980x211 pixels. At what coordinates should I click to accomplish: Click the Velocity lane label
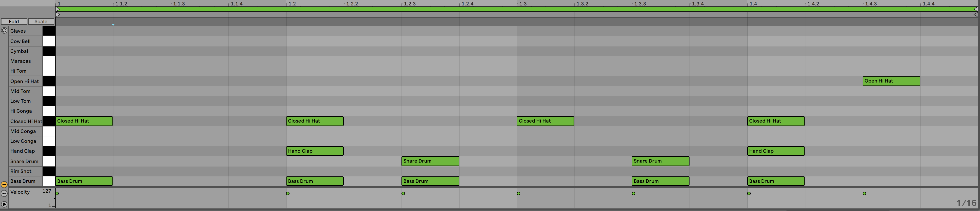20,192
